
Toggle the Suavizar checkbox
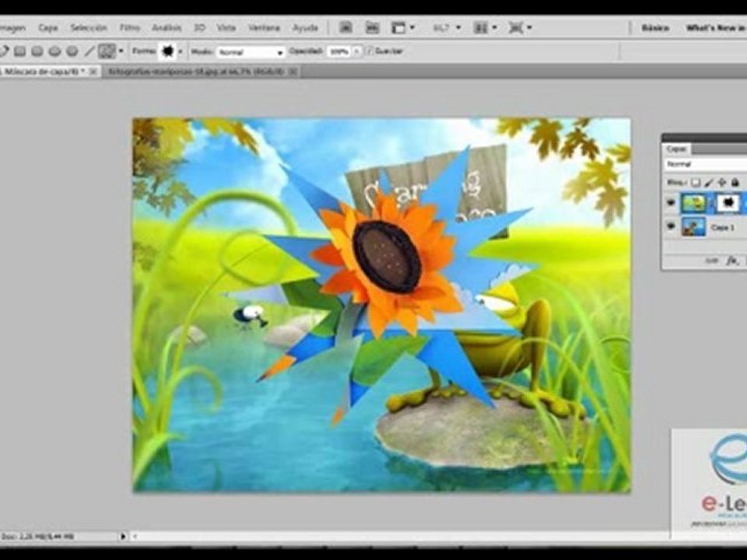(x=369, y=51)
